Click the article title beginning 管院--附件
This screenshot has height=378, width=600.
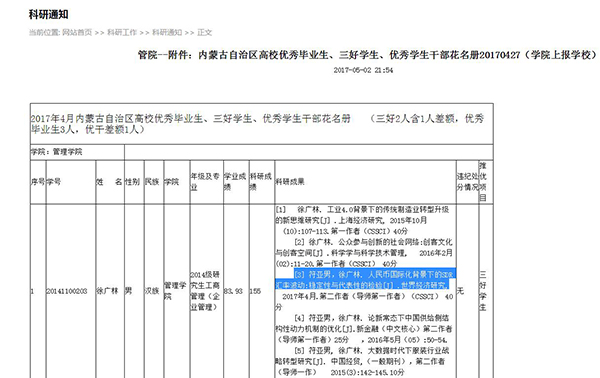367,55
